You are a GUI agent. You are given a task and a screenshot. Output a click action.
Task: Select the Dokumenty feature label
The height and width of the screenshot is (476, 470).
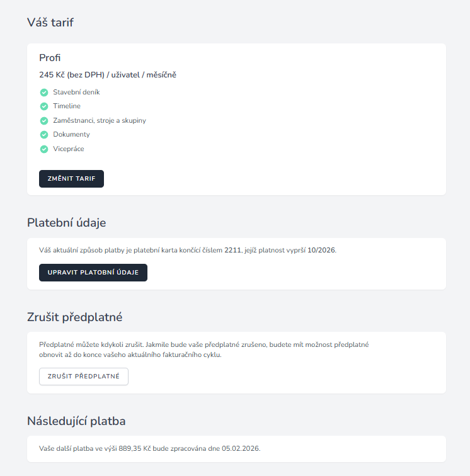[71, 135]
